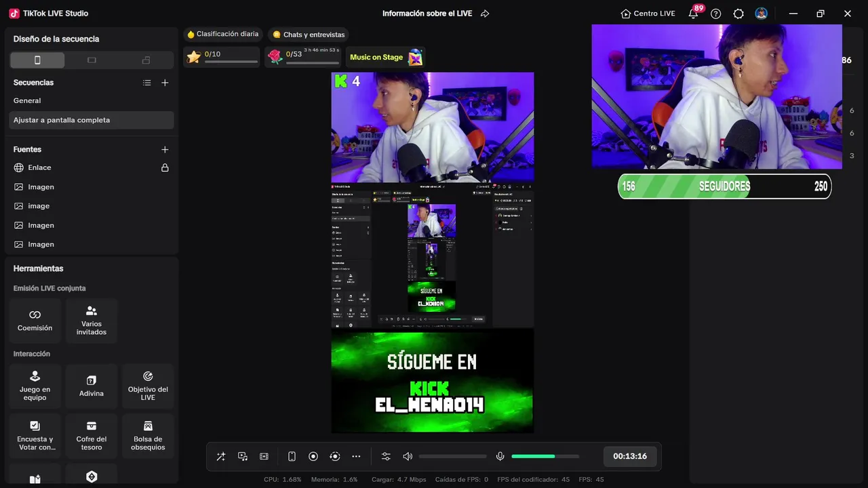The width and height of the screenshot is (868, 488).
Task: Click the Diseño de la secuencia header
Action: pyautogui.click(x=56, y=39)
